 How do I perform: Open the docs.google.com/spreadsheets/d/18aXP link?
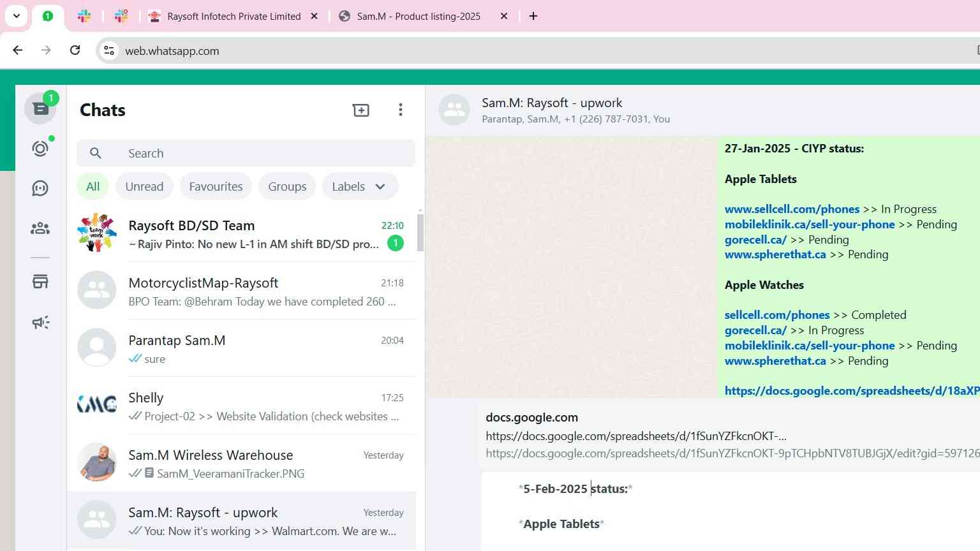852,391
